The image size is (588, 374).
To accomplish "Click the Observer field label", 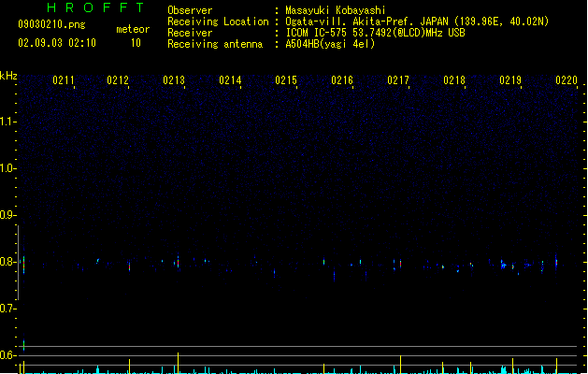I will coord(190,10).
